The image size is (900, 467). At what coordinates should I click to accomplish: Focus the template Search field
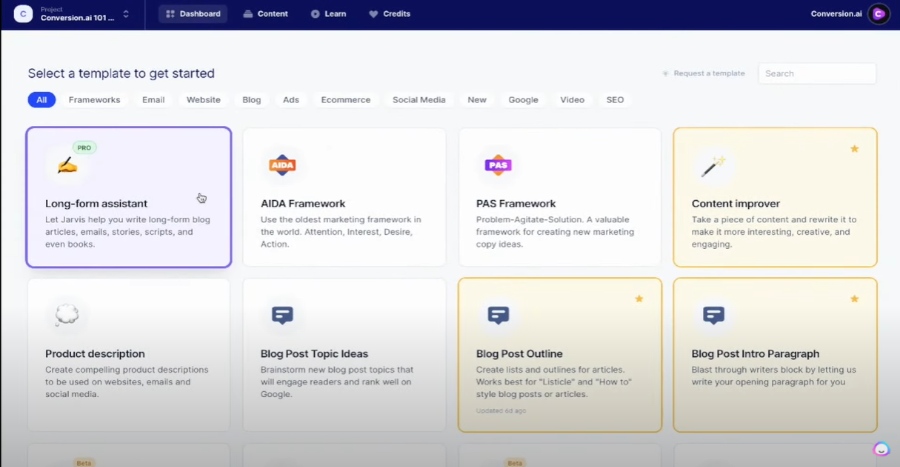(817, 73)
